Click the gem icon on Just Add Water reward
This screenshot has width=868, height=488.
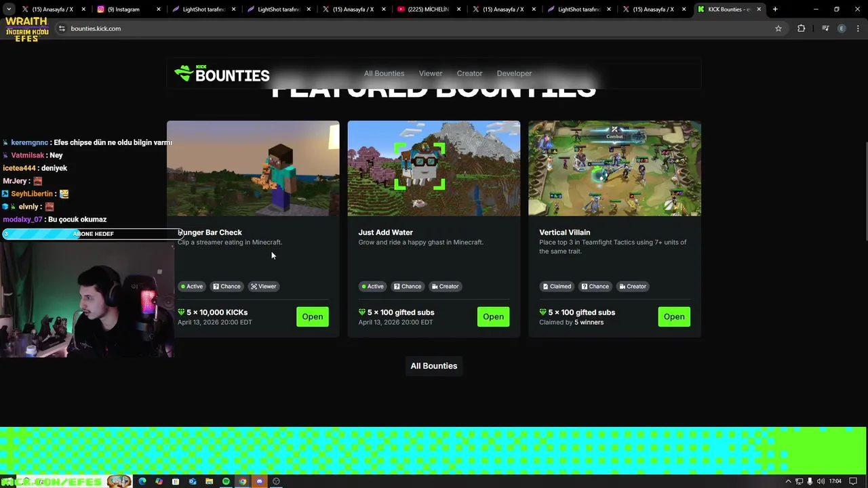[362, 312]
